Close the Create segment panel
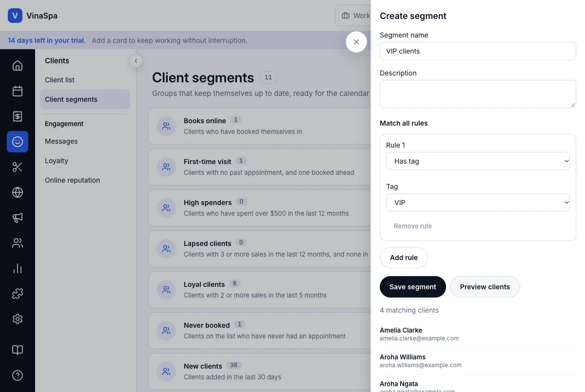585x392 pixels. tap(356, 42)
